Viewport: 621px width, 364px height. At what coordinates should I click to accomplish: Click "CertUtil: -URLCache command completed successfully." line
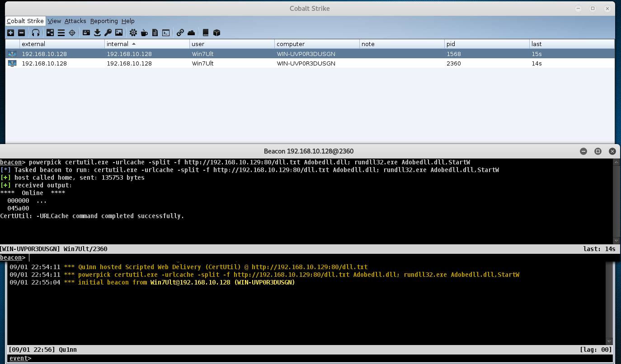(x=92, y=216)
